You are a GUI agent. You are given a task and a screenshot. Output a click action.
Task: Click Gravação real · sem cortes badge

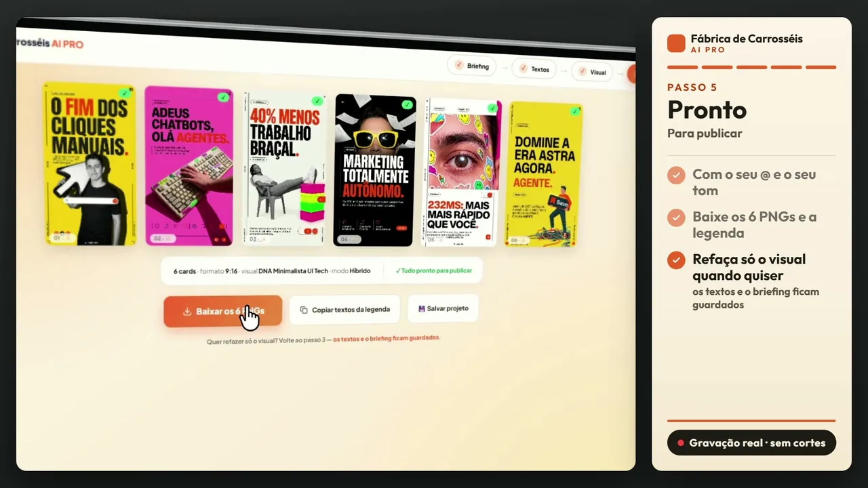[751, 443]
